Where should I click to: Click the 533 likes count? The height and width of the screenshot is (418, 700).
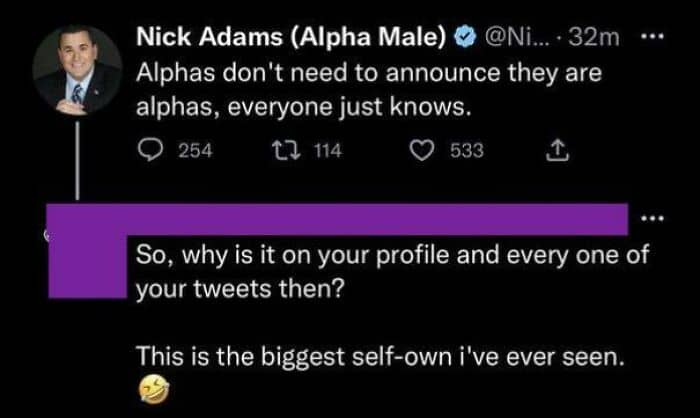[467, 151]
